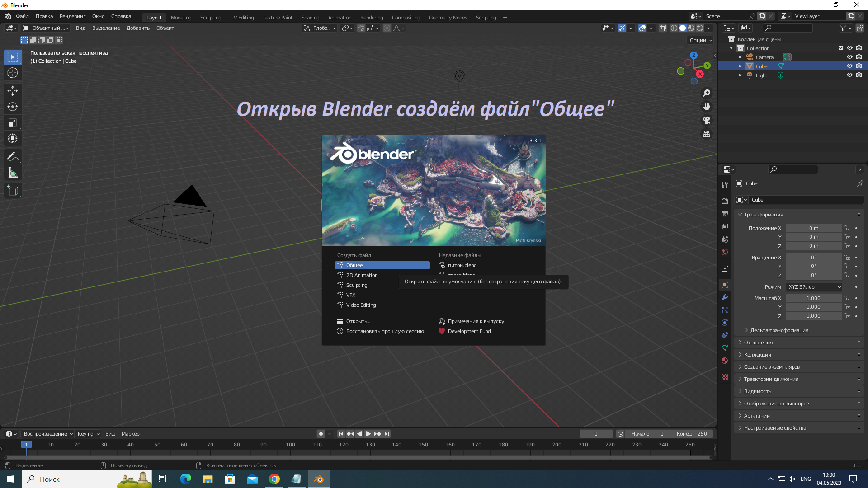Click the Конец end frame field
Viewport: 868px width, 488px height.
point(692,434)
